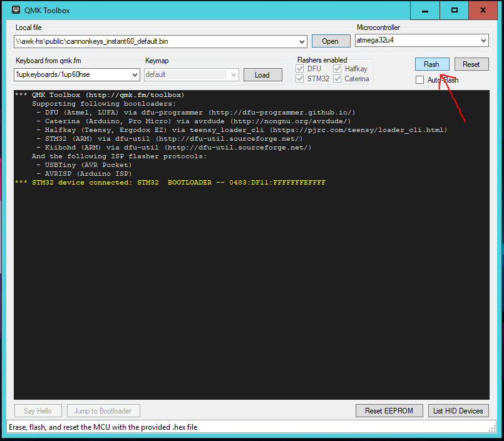Screen dimensions: 504x441
Task: Toggle the DFU flasher checkbox
Action: click(299, 69)
